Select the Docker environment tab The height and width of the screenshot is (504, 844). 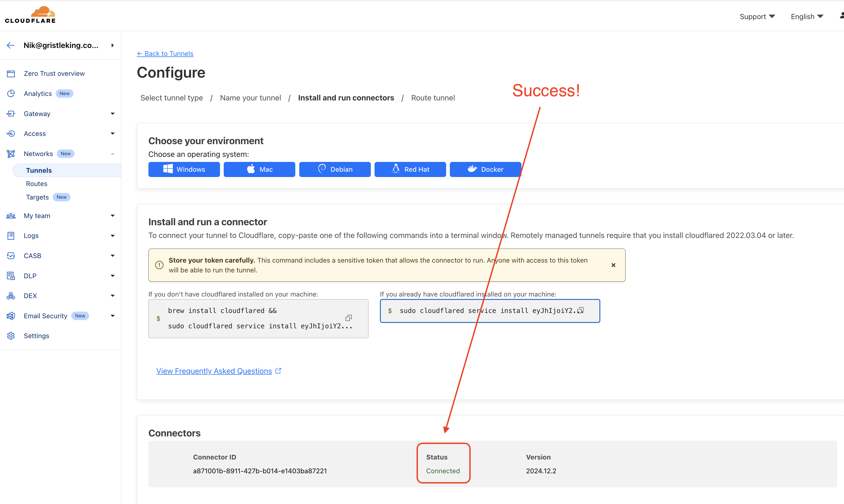pos(484,169)
